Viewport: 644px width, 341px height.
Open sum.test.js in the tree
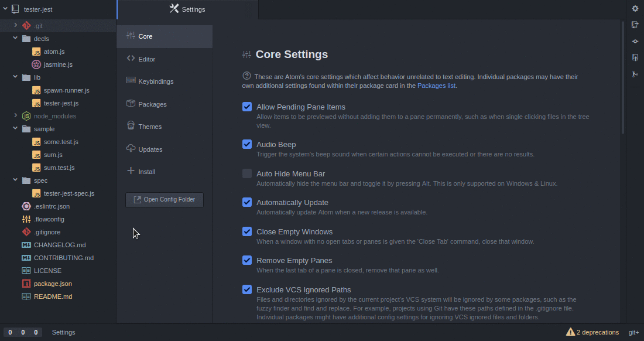[59, 168]
